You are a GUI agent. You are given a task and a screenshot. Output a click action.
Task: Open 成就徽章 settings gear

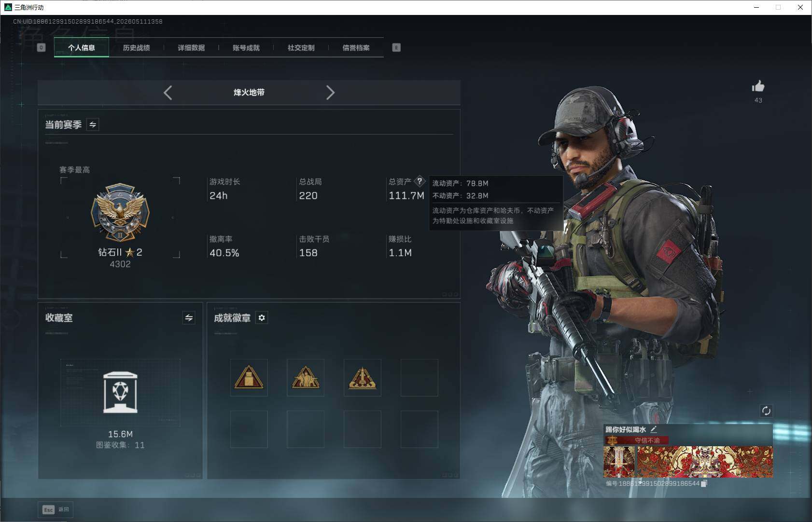pos(262,317)
